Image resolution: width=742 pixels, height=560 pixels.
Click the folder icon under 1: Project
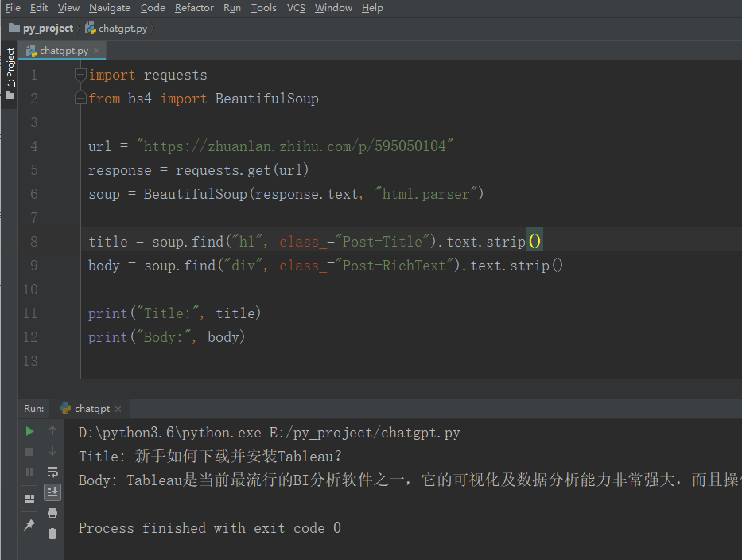(10, 95)
